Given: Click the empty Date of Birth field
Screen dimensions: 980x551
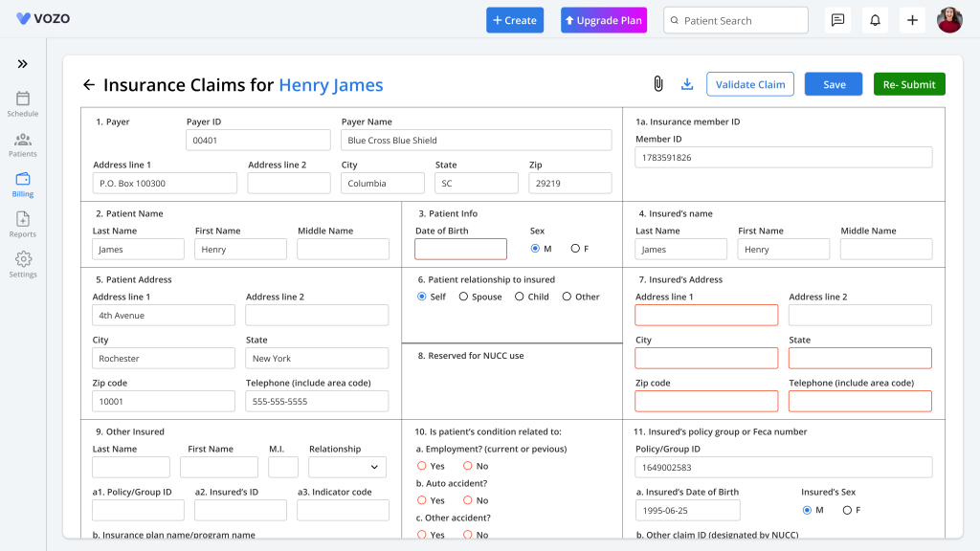Looking at the screenshot, I should (x=460, y=250).
